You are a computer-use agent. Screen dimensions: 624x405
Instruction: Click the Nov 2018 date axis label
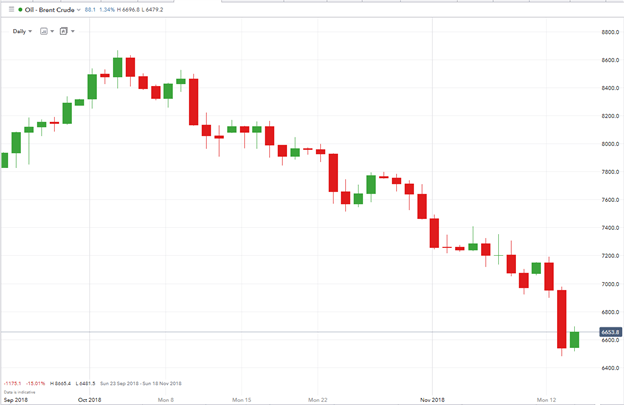coord(432,400)
